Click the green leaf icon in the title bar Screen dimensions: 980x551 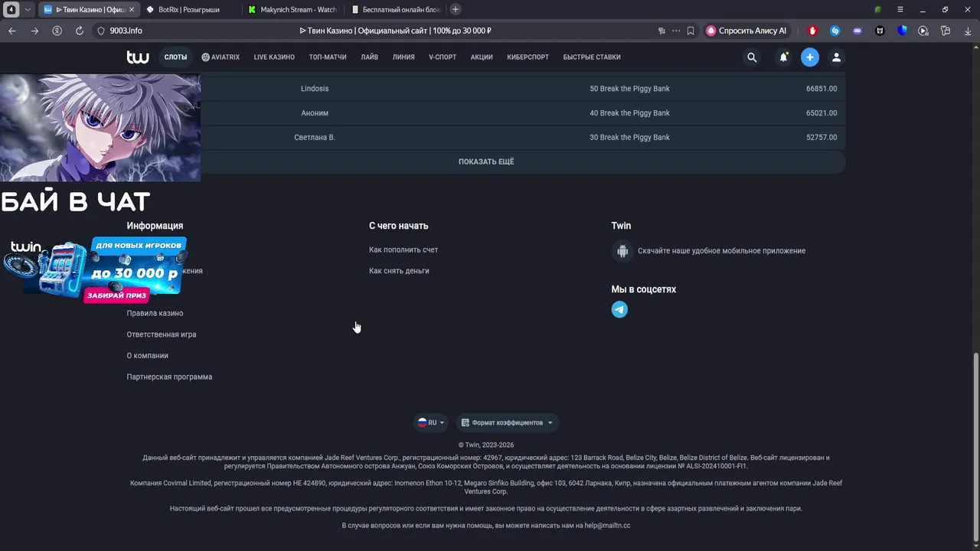coord(878,9)
